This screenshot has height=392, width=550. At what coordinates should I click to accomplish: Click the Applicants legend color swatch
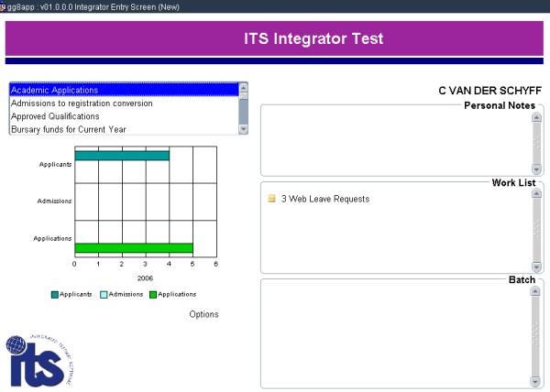tap(55, 295)
